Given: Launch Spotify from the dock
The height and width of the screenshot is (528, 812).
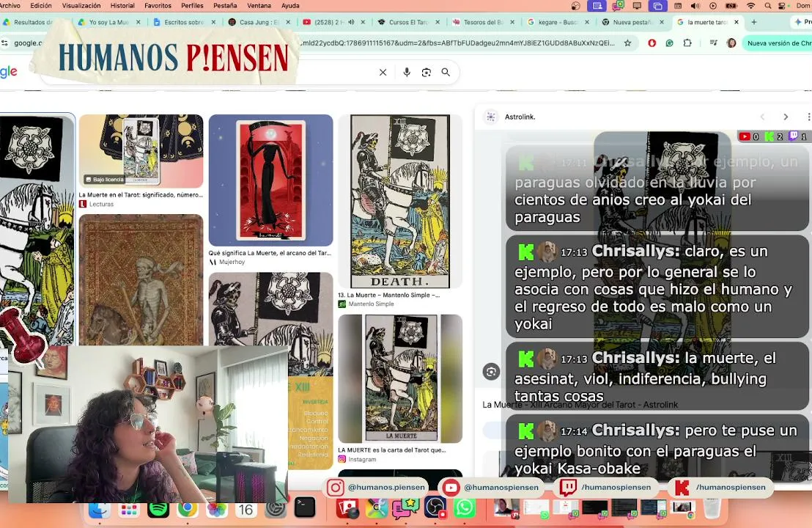Looking at the screenshot, I should [158, 510].
